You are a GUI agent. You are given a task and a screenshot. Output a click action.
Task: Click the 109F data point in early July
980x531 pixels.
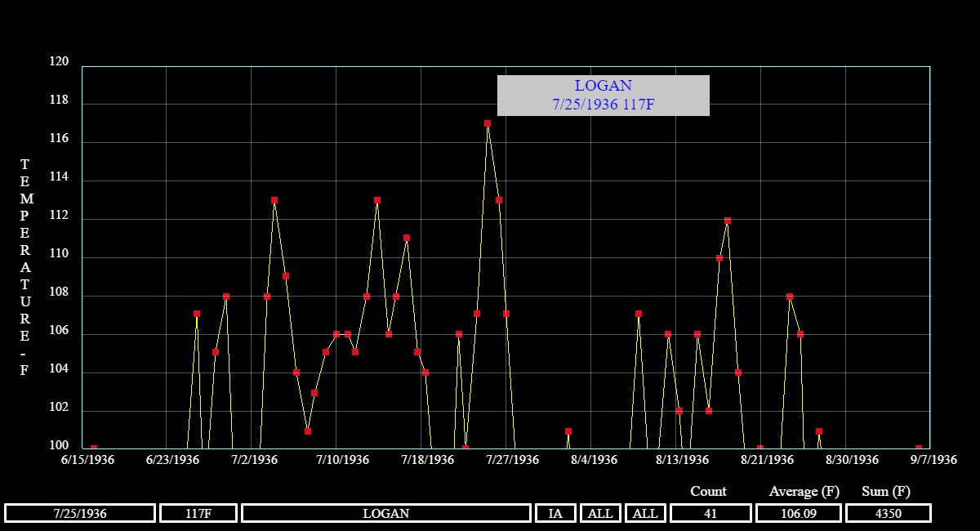pyautogui.click(x=286, y=276)
